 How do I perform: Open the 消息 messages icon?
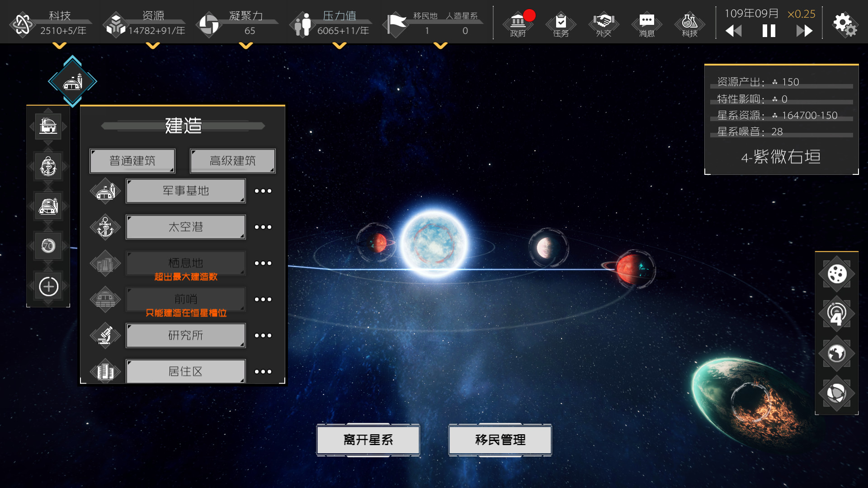click(x=646, y=23)
